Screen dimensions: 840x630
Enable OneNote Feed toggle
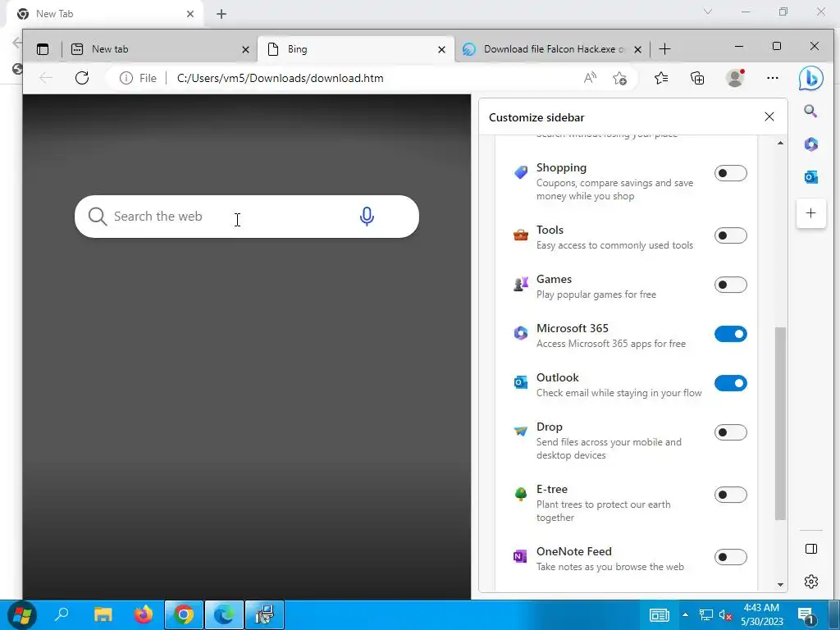(730, 557)
